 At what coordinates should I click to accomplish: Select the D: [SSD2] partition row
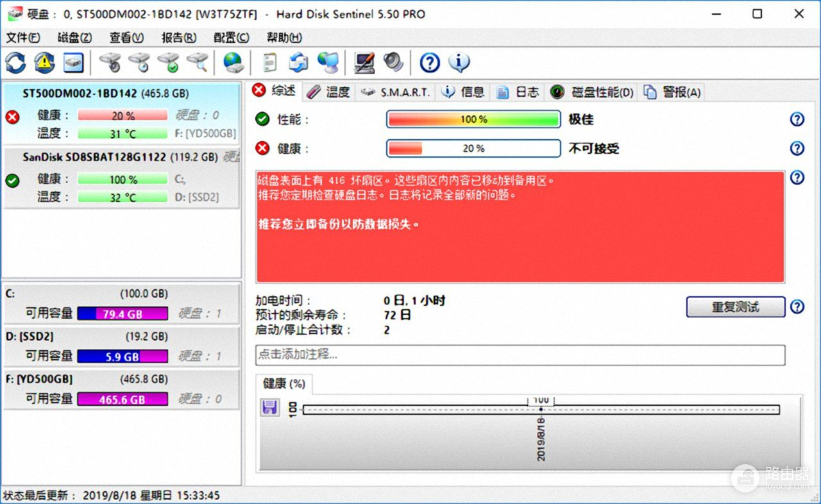click(121, 346)
